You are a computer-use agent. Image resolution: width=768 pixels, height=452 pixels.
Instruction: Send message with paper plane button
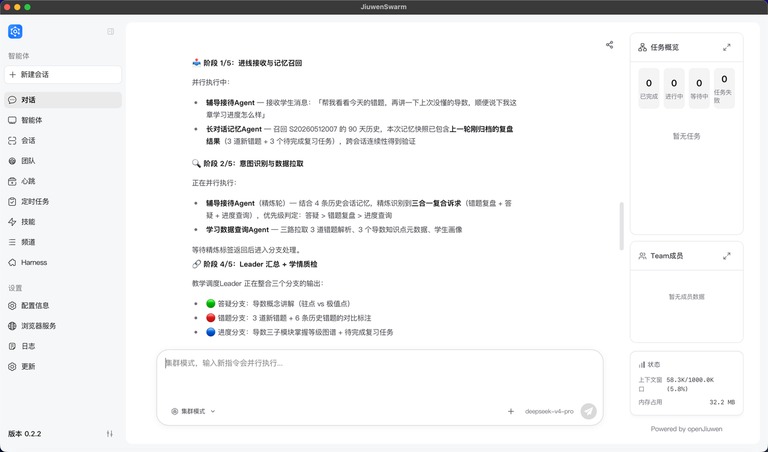589,411
